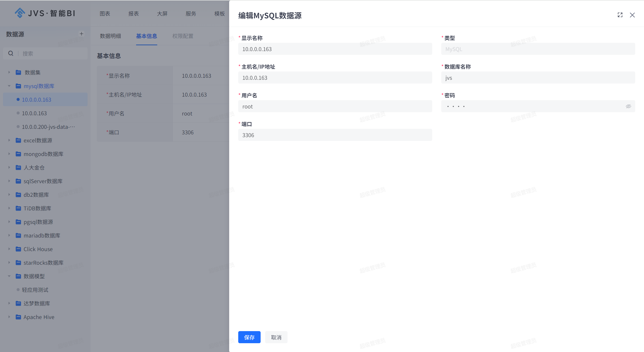
Task: Expand the Apache Hive tree node arrow
Action: [x=9, y=317]
